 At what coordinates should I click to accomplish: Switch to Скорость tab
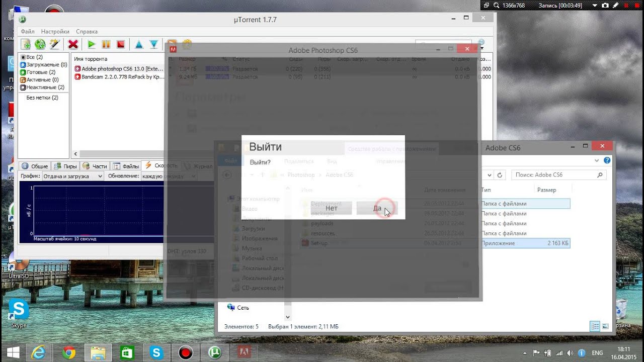[161, 165]
